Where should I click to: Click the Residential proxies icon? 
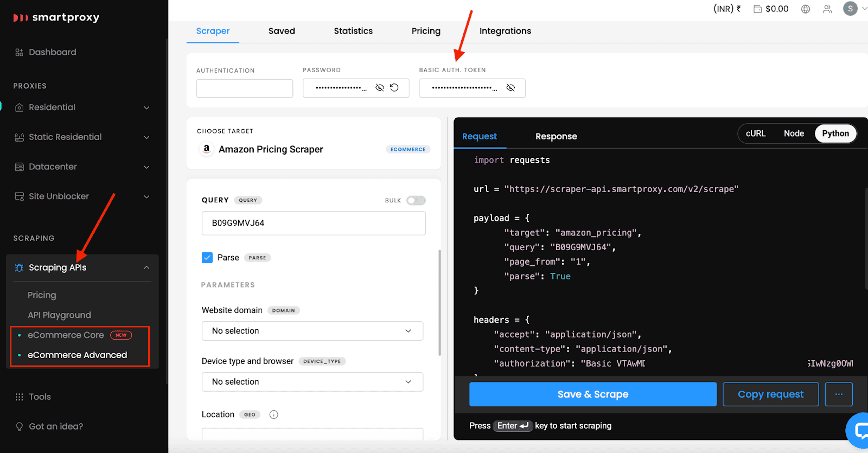point(19,107)
